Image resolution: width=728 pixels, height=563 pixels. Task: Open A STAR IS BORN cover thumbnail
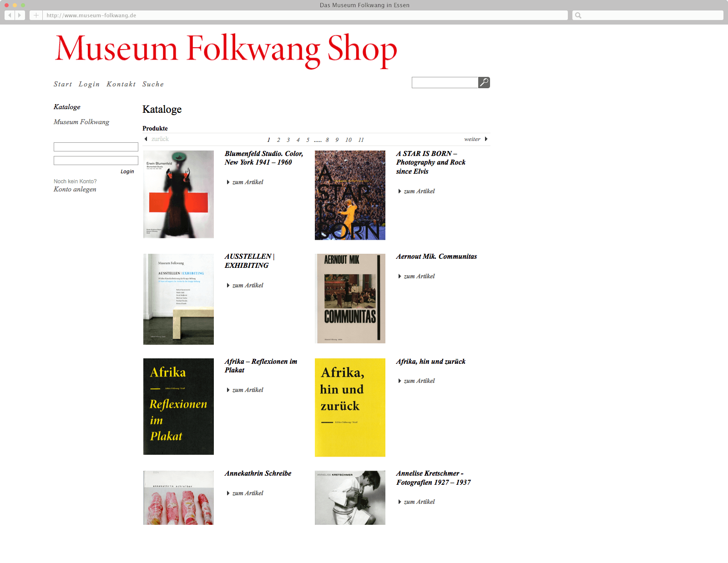350,195
